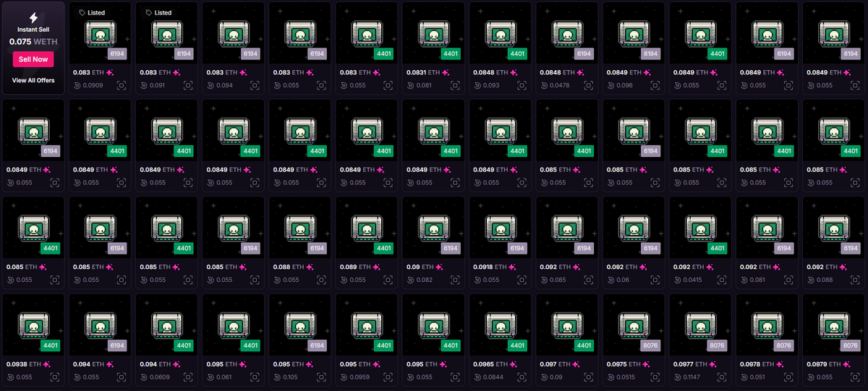Open the view frame icon beside last sale 0.0909
The image size is (868, 391).
[122, 85]
